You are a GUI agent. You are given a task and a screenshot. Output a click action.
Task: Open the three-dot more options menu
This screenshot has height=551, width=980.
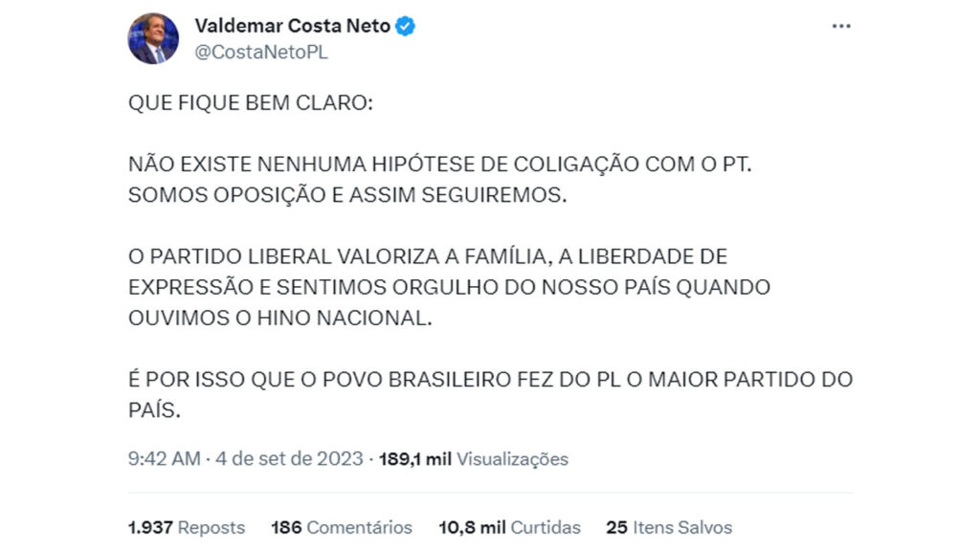pyautogui.click(x=841, y=27)
